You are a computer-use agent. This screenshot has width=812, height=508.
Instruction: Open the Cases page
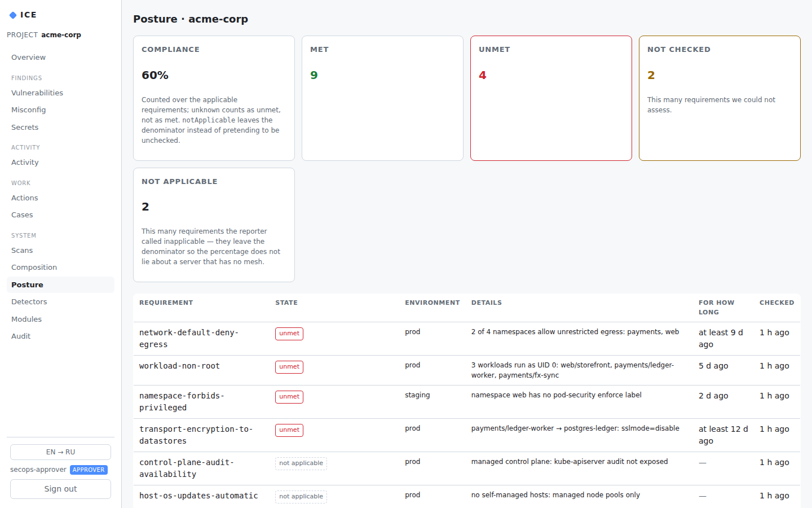(x=60, y=215)
